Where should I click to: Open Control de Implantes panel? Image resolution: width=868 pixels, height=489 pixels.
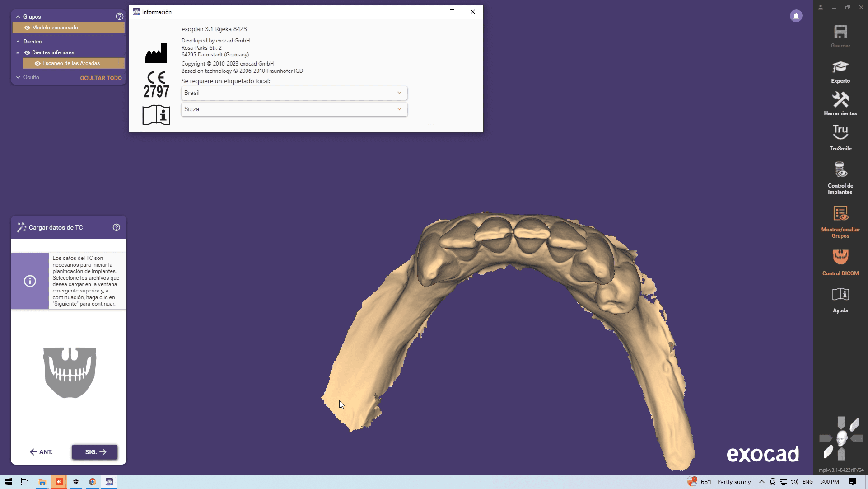click(840, 178)
